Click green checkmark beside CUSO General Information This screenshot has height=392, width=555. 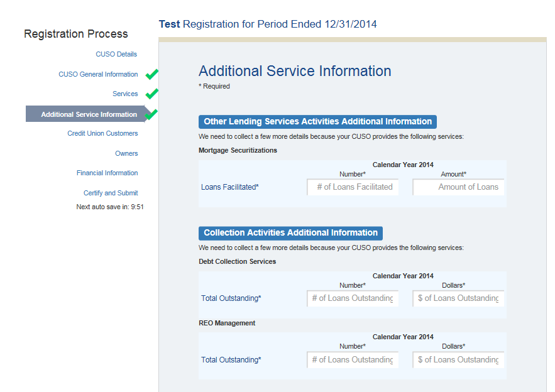pyautogui.click(x=151, y=75)
